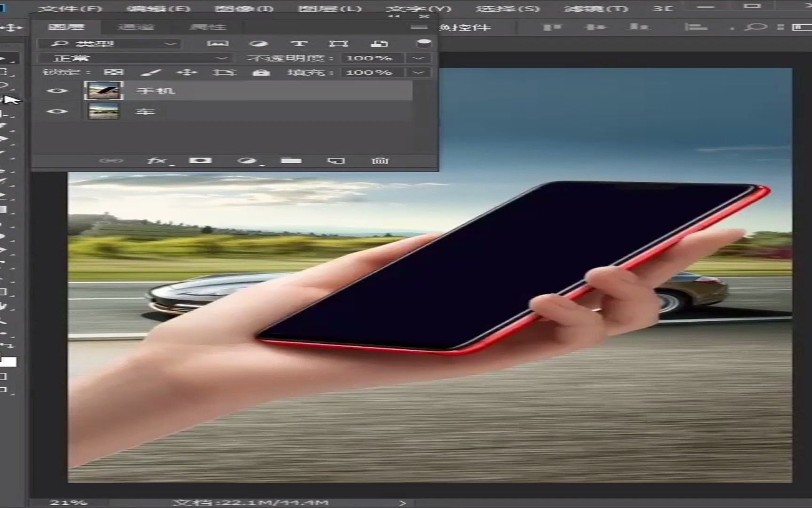Open the 编辑(E) menu

158,8
